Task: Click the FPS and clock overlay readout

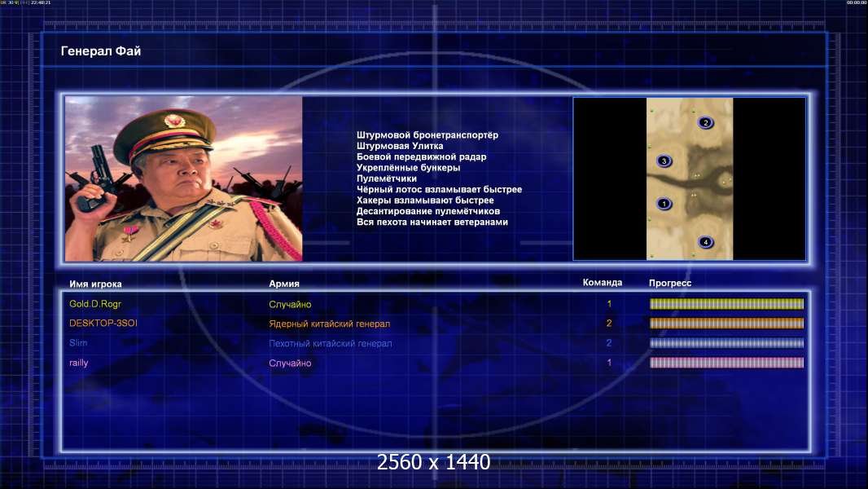Action: [25, 2]
